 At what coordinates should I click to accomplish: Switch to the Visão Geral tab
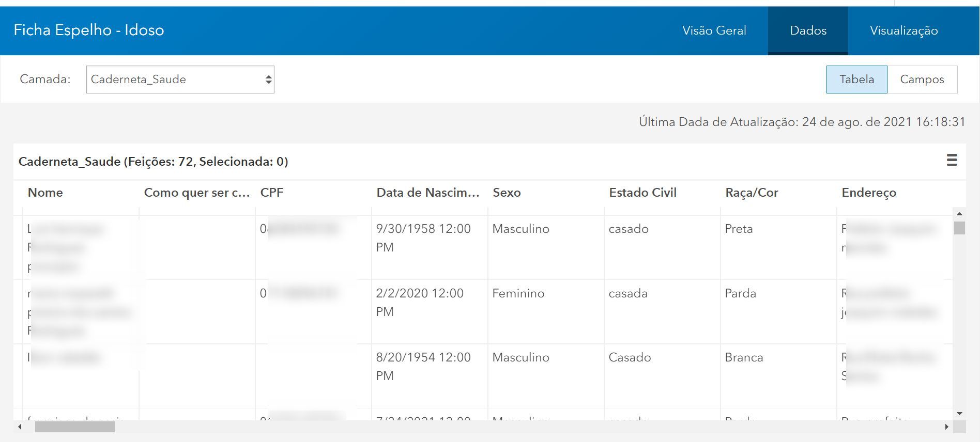(714, 30)
